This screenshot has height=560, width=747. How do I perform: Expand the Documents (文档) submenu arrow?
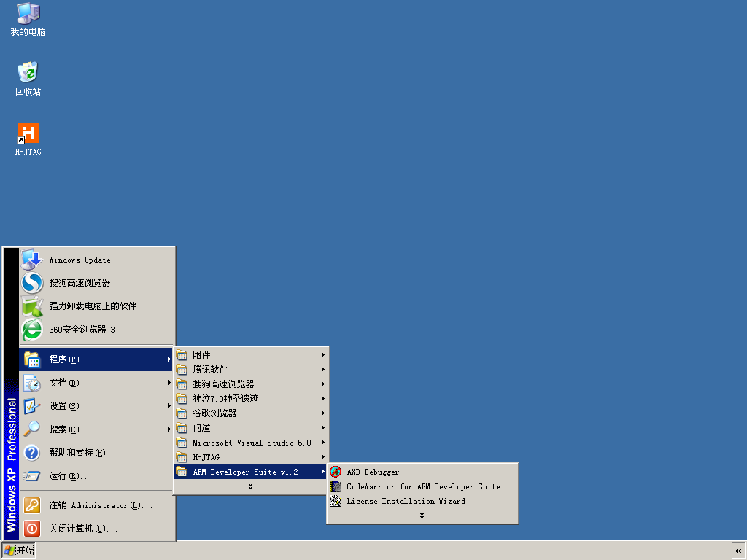[x=169, y=383]
